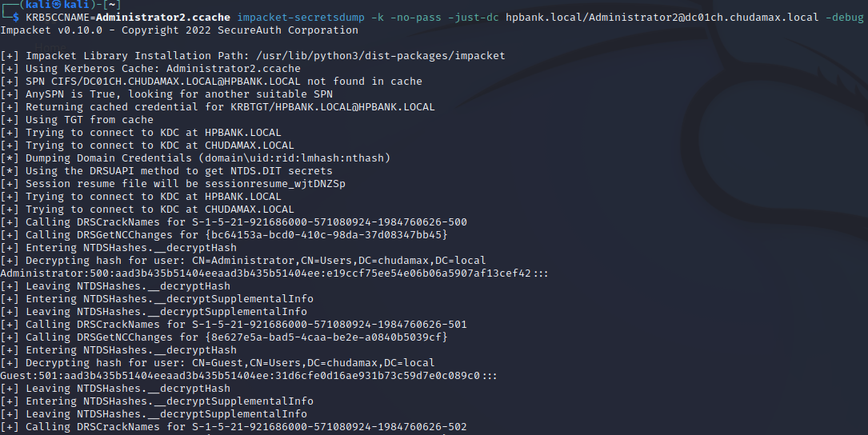Click the DRSCrackNames line for the SID ending in -501
Screen dimensions: 868x435
[233, 325]
